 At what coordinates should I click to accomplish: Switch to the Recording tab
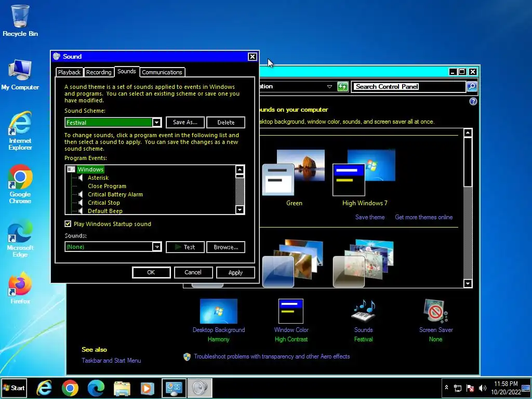(x=99, y=72)
